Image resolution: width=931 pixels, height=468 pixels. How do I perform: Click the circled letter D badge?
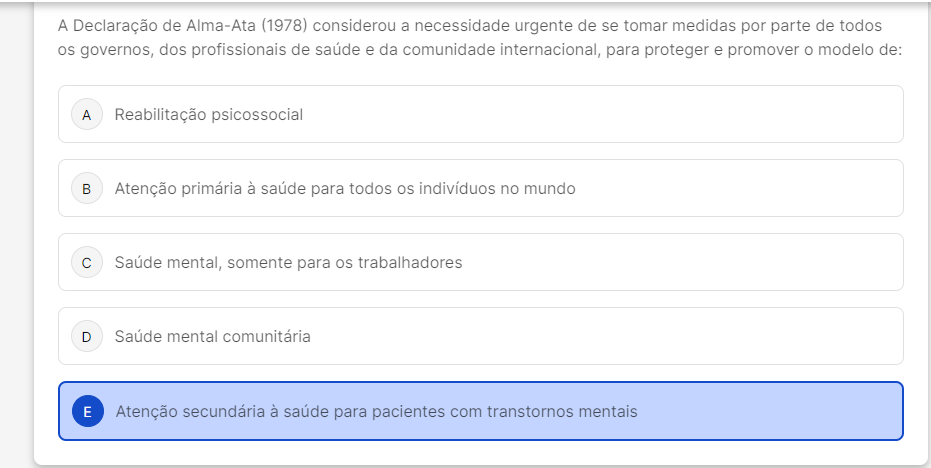click(87, 337)
